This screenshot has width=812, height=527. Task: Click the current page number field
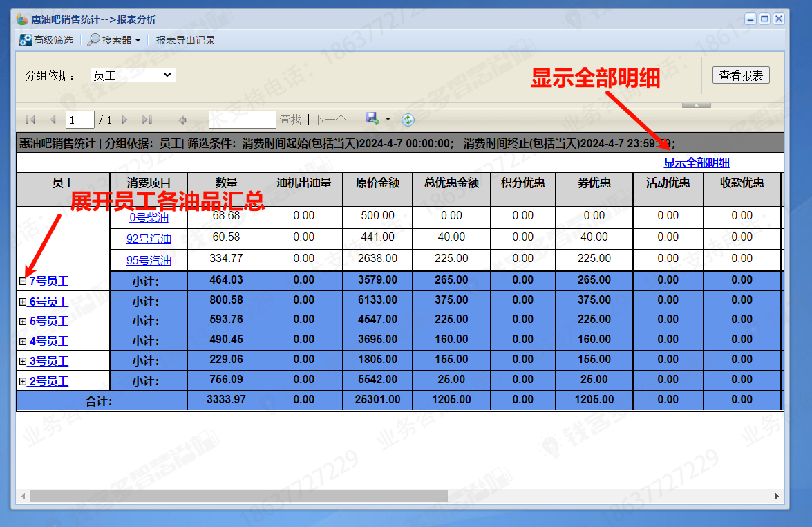79,120
